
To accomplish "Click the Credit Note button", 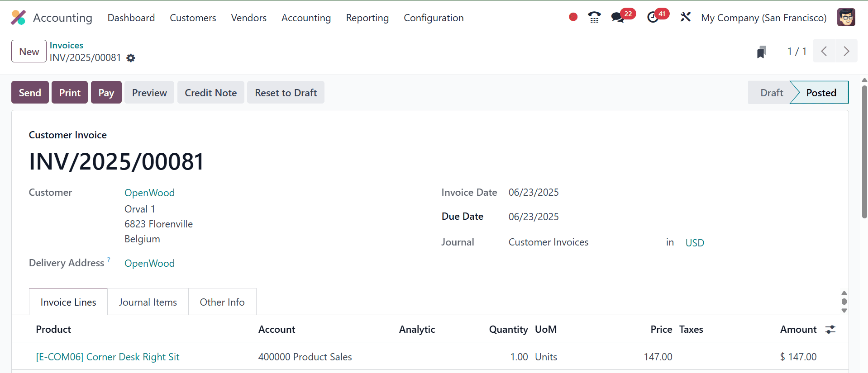I will (x=211, y=92).
